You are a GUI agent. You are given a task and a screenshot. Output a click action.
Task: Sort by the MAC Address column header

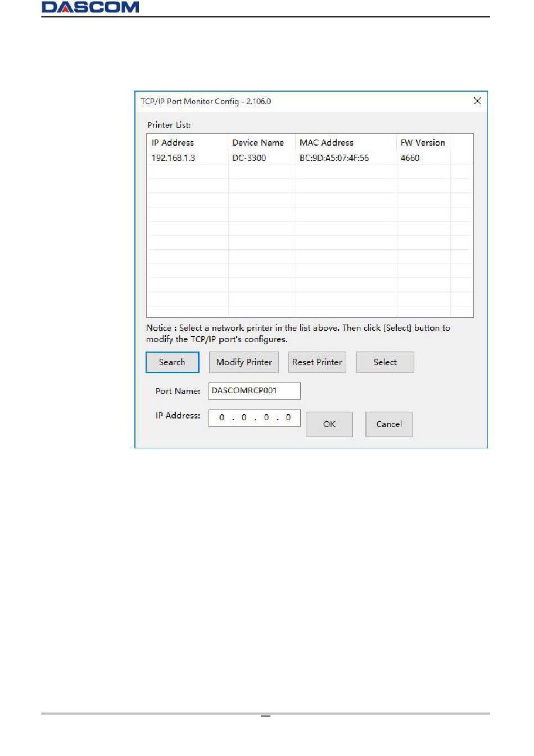pos(346,143)
